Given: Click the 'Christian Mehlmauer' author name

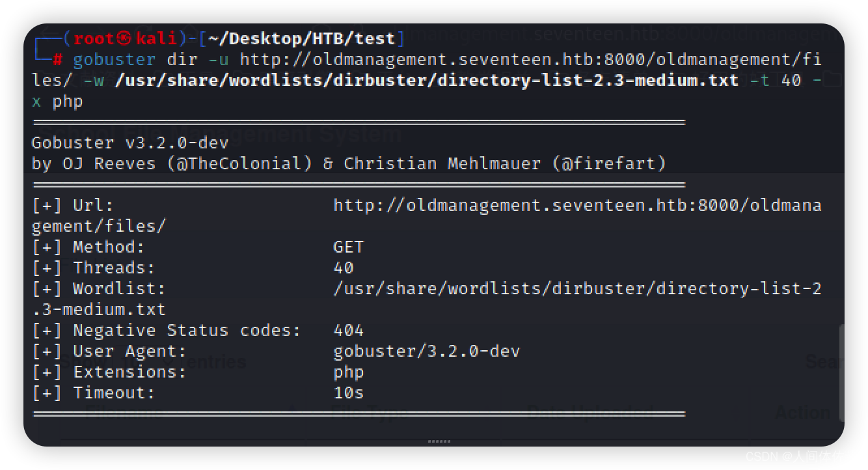Looking at the screenshot, I should [x=442, y=163].
